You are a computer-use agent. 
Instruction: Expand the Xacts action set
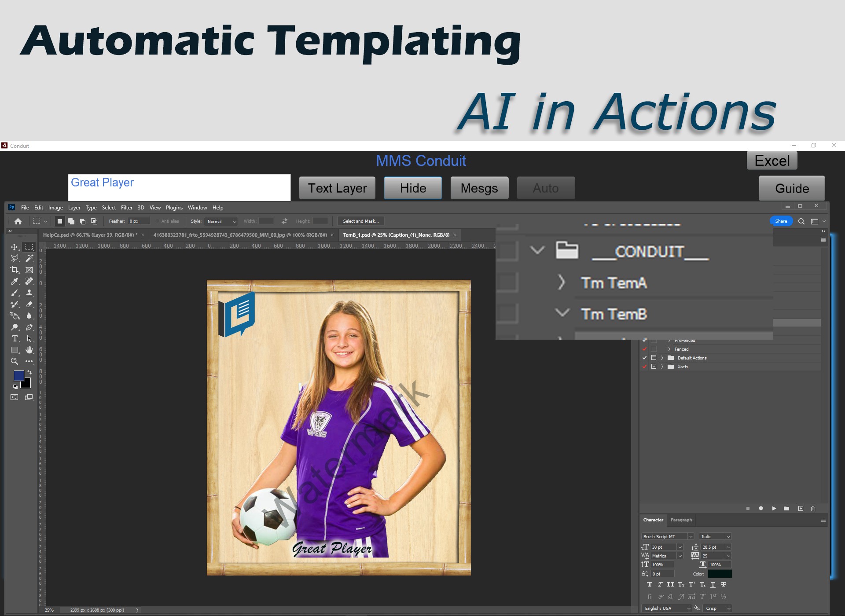pos(662,367)
